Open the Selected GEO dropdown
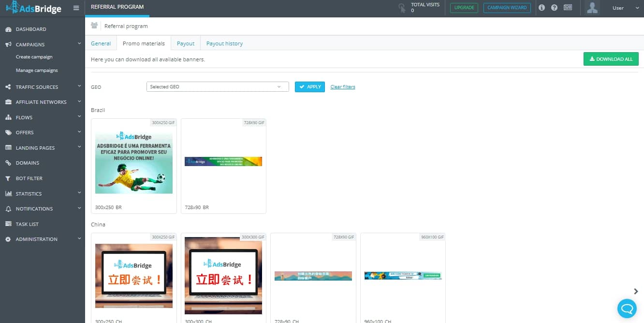This screenshot has width=644, height=323. tap(218, 87)
